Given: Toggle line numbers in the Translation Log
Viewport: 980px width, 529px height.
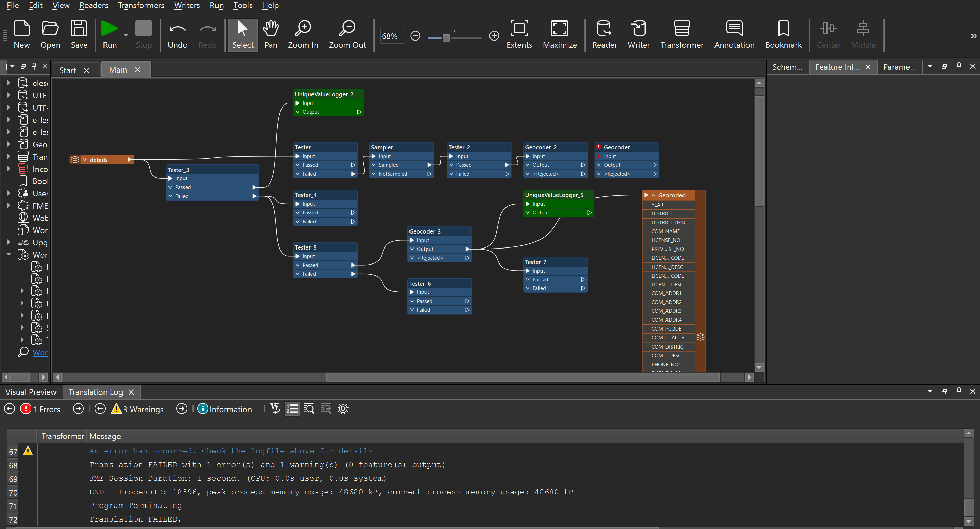Looking at the screenshot, I should pos(292,409).
